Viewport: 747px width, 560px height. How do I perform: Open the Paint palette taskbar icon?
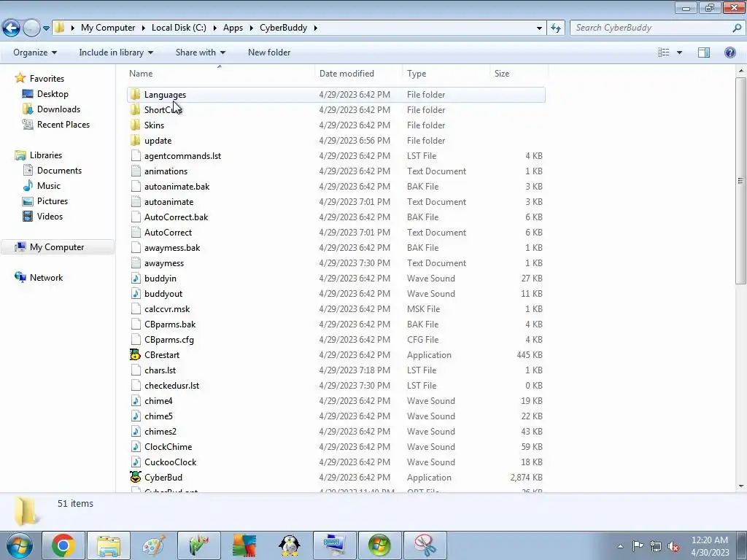pyautogui.click(x=153, y=545)
